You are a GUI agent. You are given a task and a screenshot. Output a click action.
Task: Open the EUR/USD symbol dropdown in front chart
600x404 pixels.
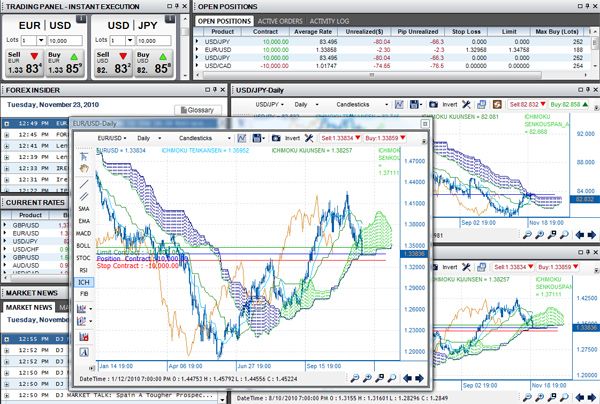coord(112,138)
